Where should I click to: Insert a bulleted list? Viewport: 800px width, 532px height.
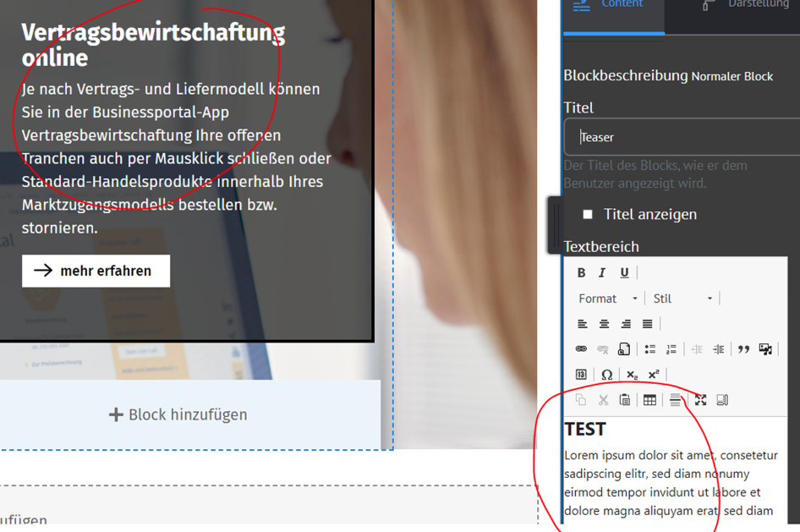click(x=650, y=348)
